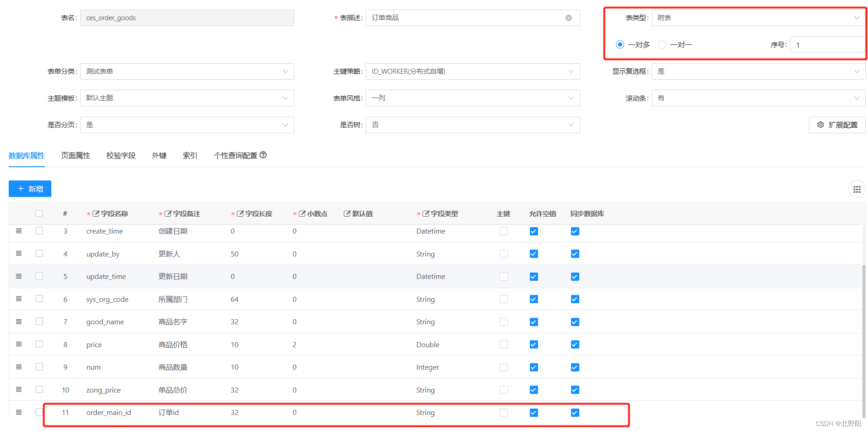Click the 序号 input field
Viewport: 868px width, 431px height.
point(827,44)
